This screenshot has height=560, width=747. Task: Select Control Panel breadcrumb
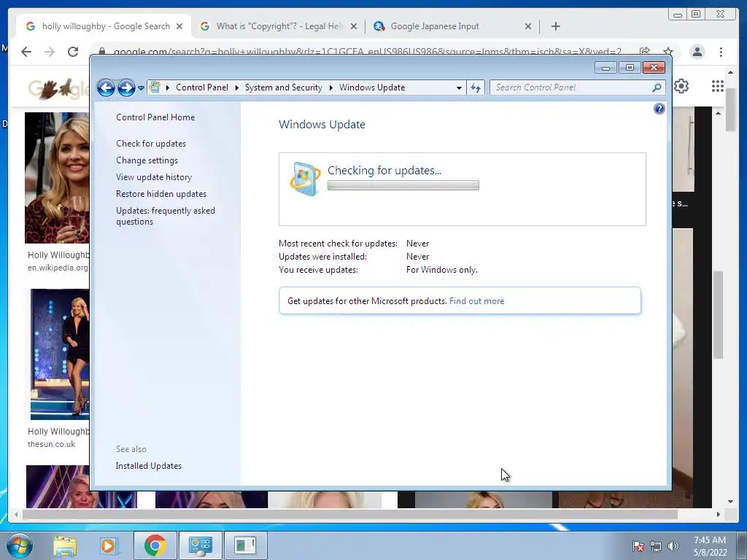pos(202,87)
